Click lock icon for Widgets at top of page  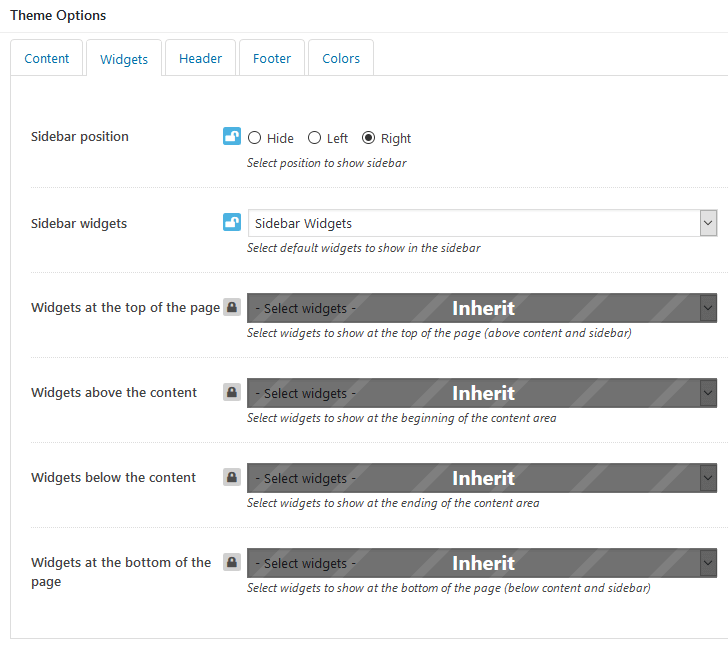click(x=232, y=307)
